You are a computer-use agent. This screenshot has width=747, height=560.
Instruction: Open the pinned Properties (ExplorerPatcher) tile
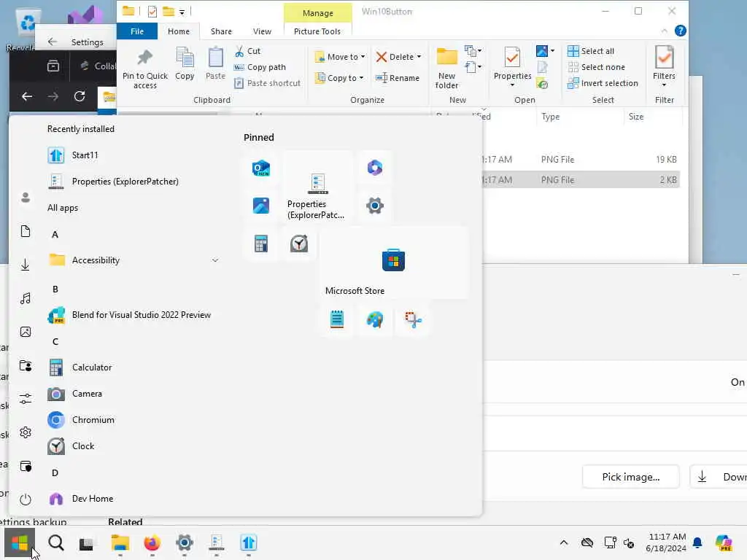pyautogui.click(x=317, y=187)
